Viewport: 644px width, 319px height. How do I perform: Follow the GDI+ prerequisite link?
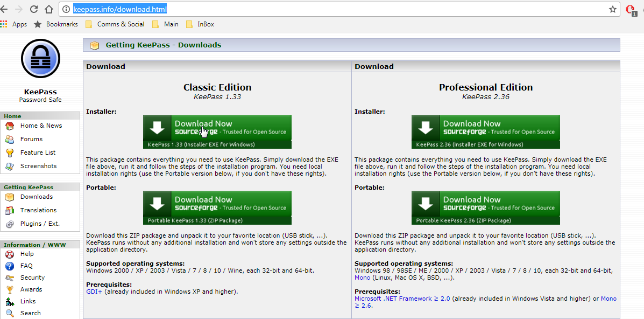94,292
